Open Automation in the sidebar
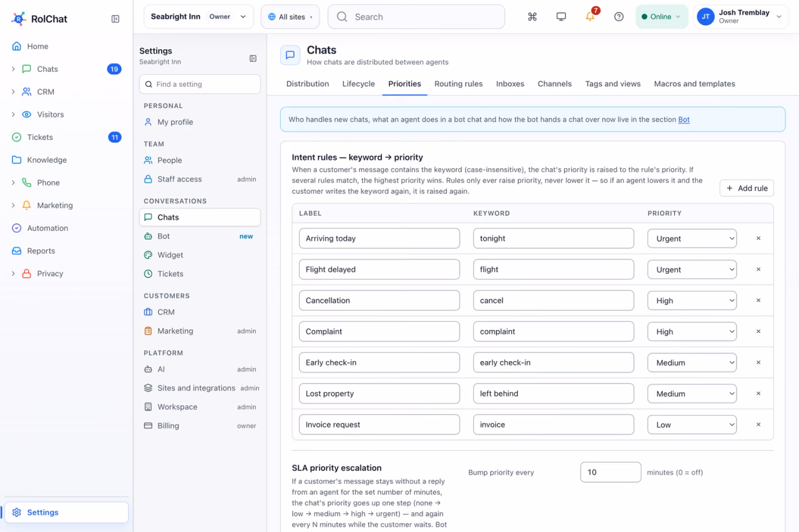The width and height of the screenshot is (799, 532). click(66, 228)
